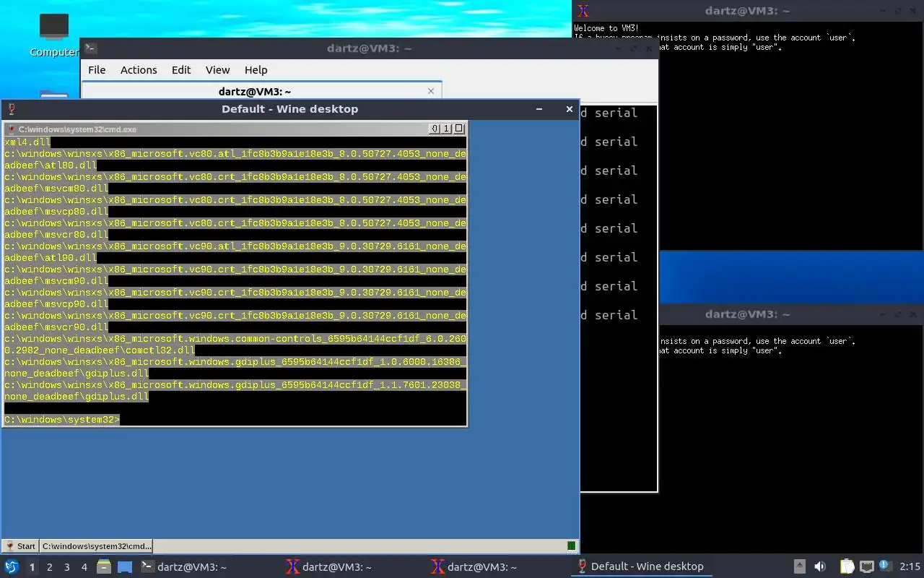Minimize the cmd.exe window inside Wine

coord(435,129)
